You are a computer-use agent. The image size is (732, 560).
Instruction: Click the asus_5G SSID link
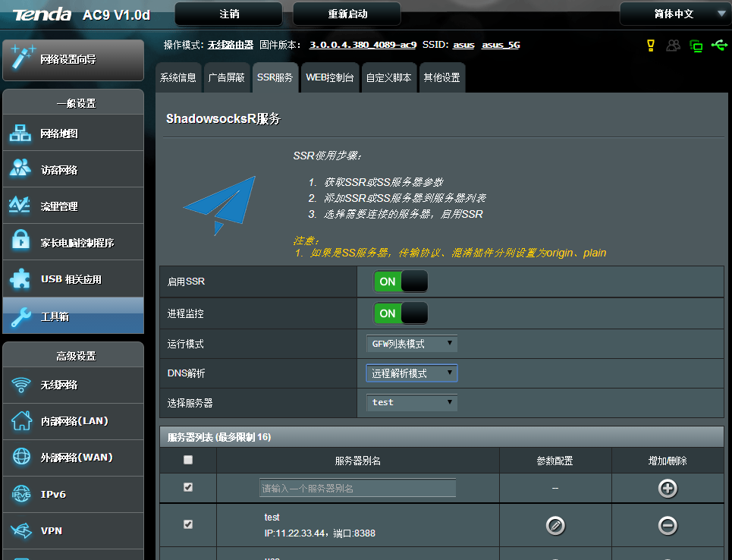[x=501, y=45]
